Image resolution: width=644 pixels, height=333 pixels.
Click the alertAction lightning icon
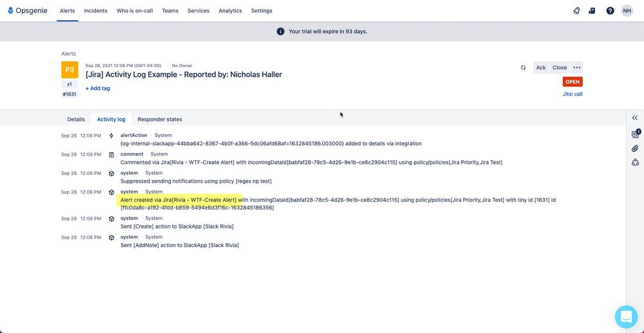[x=112, y=136]
